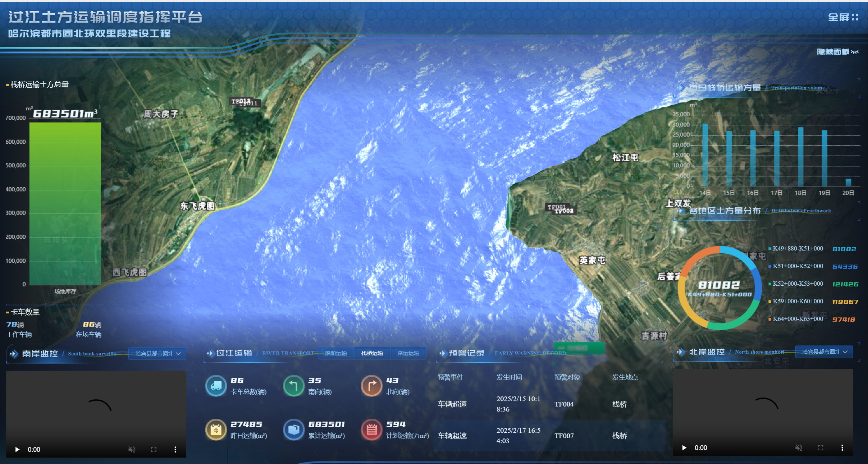Click the 86辆 on-site trucks value
Viewport: 868px width, 464px height.
click(92, 325)
